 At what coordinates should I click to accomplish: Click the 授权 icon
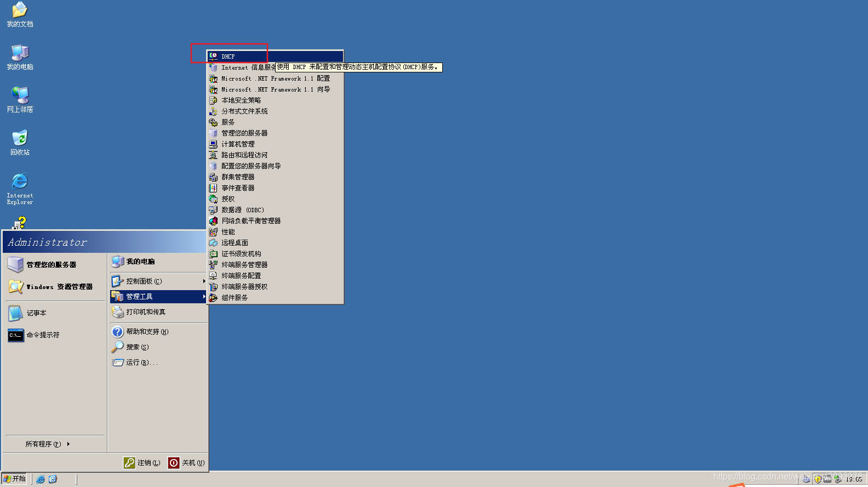click(213, 199)
